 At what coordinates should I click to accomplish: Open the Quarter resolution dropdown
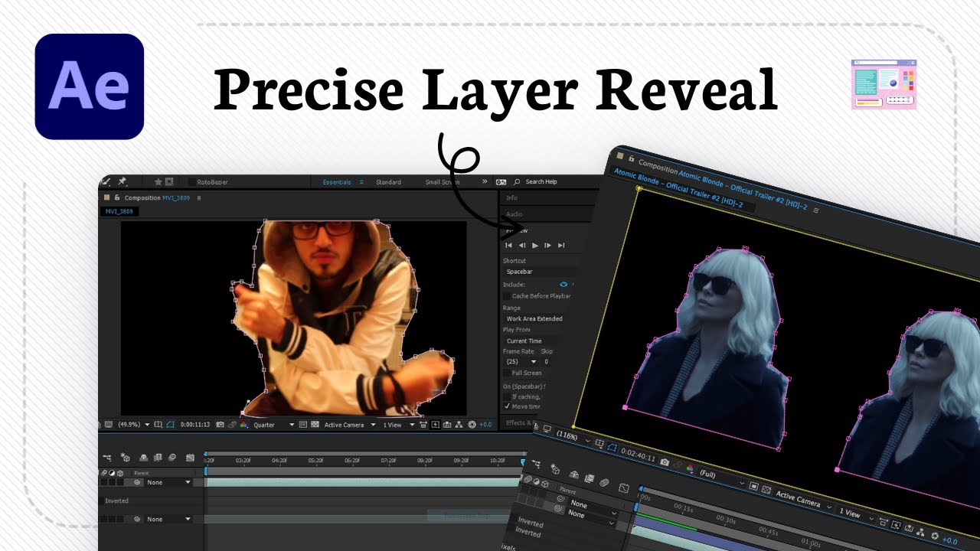pos(275,425)
